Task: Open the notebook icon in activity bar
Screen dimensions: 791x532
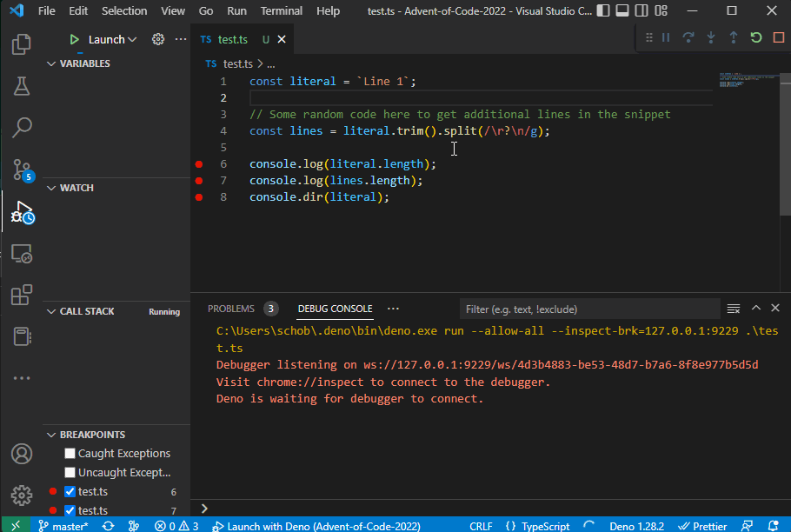Action: tap(21, 336)
